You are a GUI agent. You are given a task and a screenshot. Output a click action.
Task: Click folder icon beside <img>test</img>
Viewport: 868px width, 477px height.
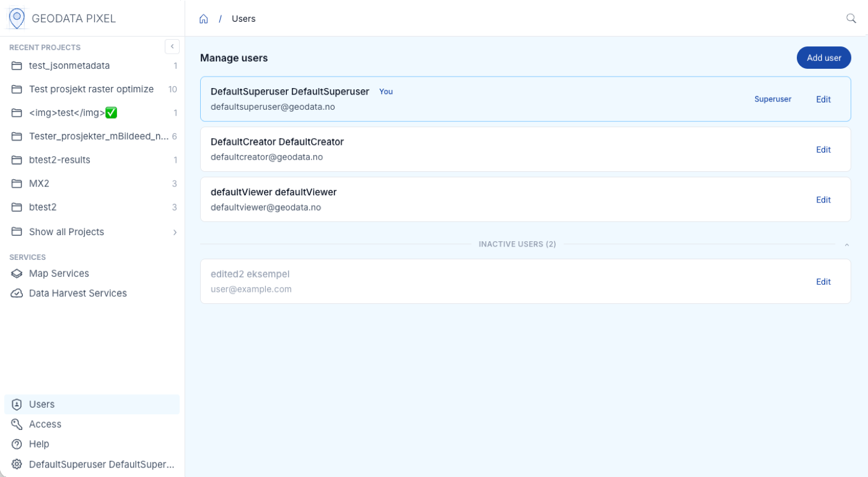[x=17, y=113]
